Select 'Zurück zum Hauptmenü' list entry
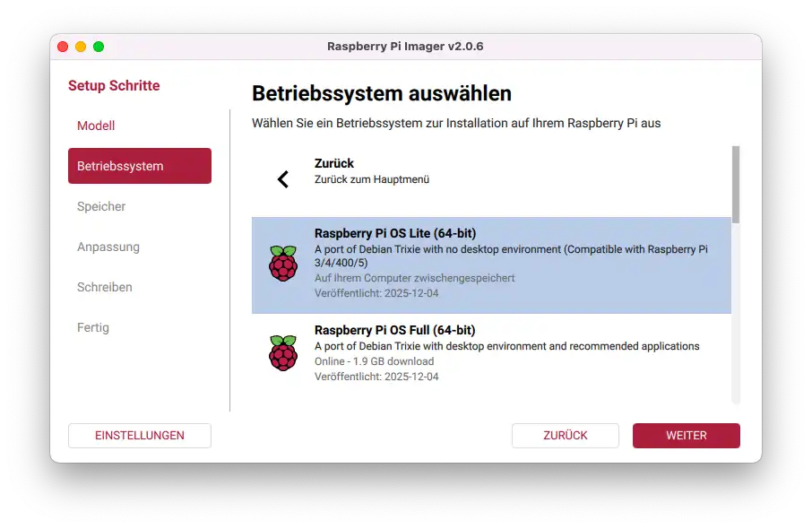Image resolution: width=812 pixels, height=529 pixels. click(372, 179)
